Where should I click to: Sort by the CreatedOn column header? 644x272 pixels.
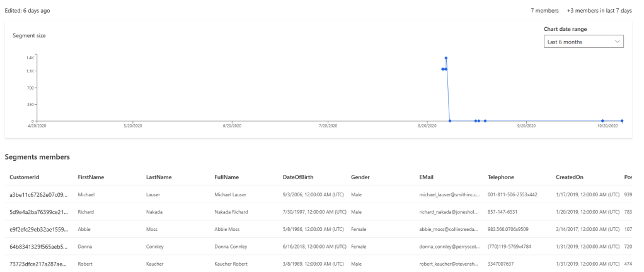pyautogui.click(x=571, y=177)
